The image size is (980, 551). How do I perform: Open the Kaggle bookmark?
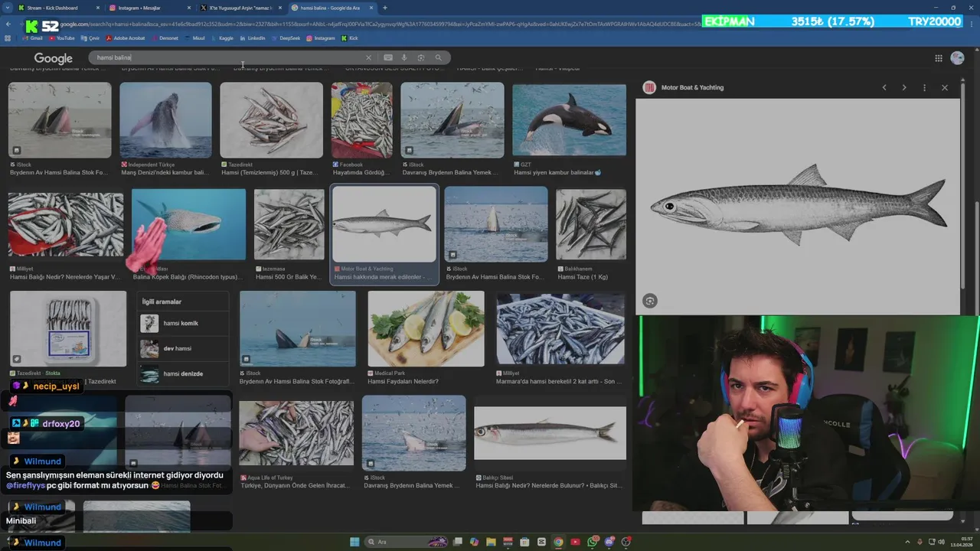coord(222,38)
